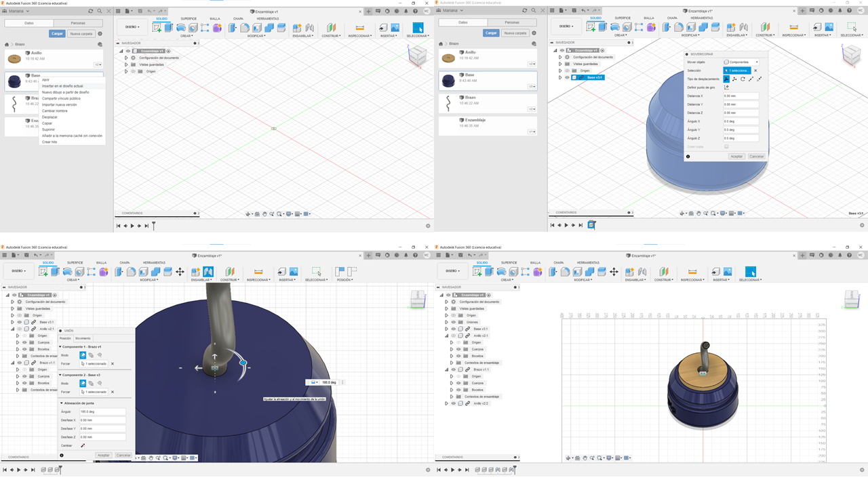Click New Component icon in the context-menu window
This screenshot has height=488, width=868.
297,28
